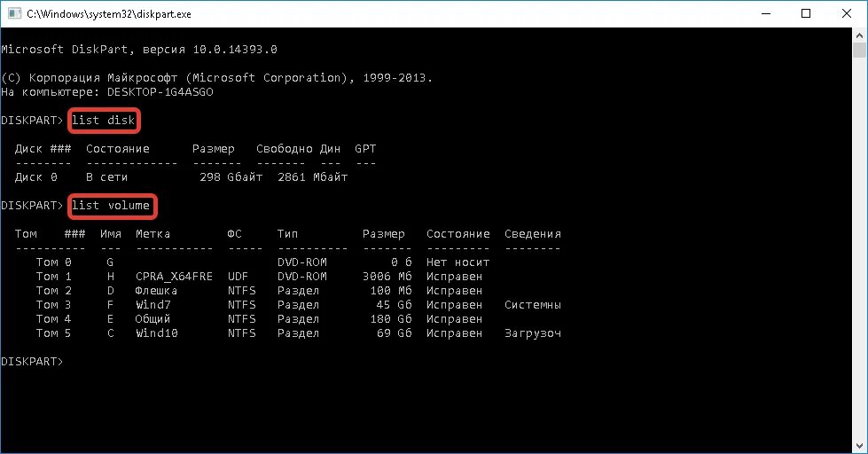Click the 'list volume' command text
Image resolution: width=868 pixels, height=454 pixels.
click(111, 206)
